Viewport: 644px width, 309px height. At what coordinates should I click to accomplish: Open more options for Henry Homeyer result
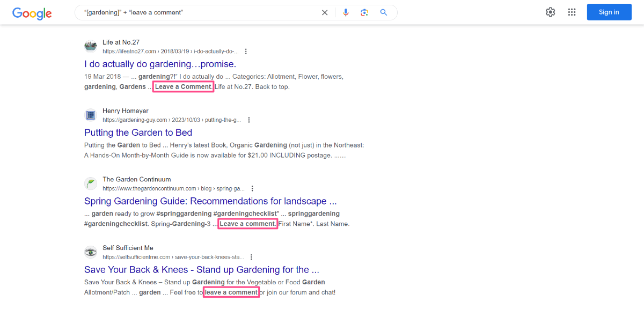[x=248, y=120]
